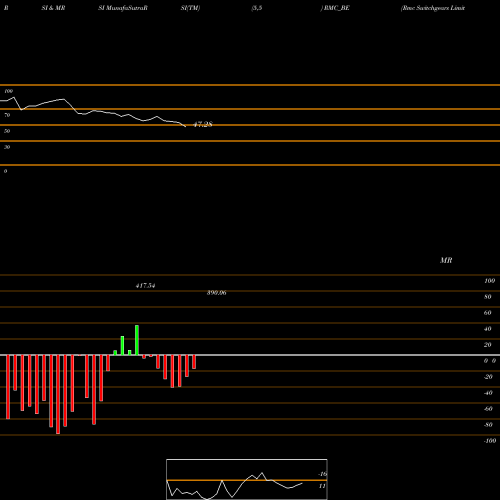The height and width of the screenshot is (500, 500).
Task: Click the RSI line peak near start
Action: (14, 97)
